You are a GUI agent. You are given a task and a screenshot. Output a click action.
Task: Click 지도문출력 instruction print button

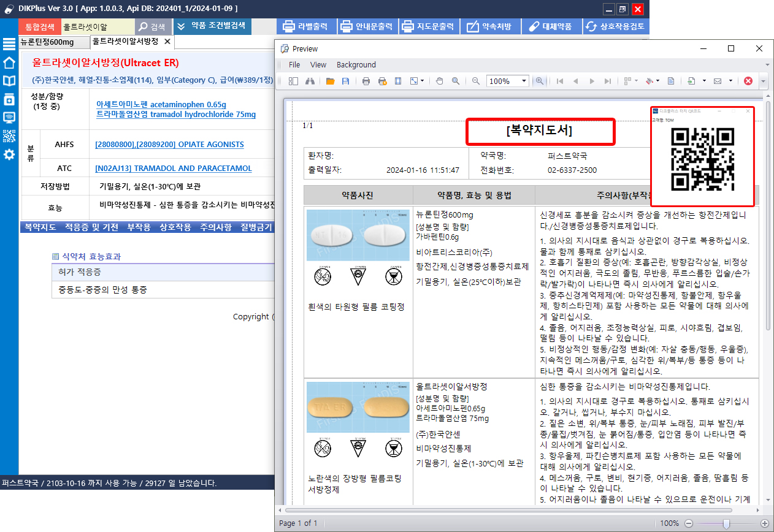(428, 27)
